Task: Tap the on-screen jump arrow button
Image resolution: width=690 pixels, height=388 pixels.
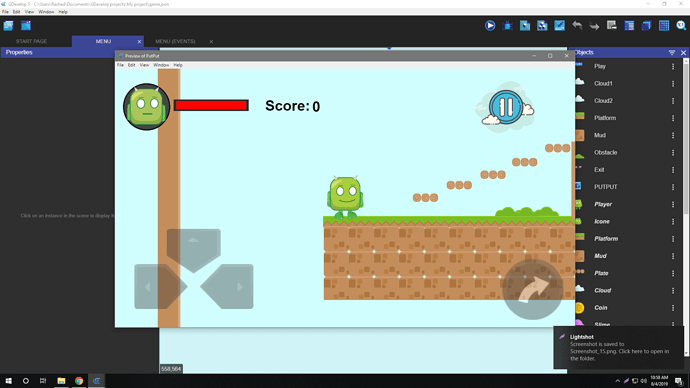Action: coord(533,289)
